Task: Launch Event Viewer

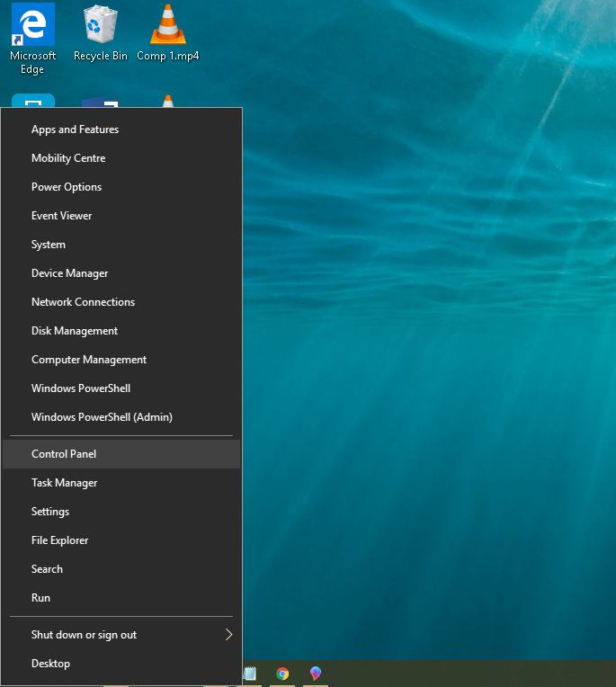Action: click(x=121, y=216)
